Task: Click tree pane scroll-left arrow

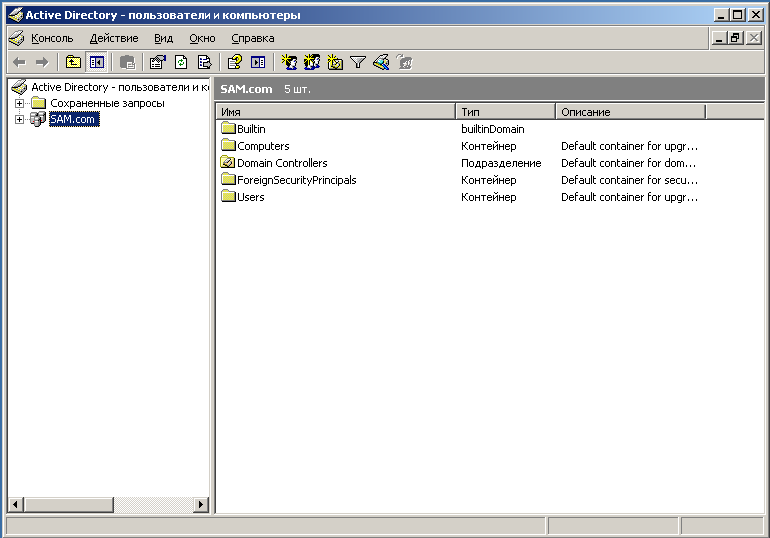Action: (16, 505)
